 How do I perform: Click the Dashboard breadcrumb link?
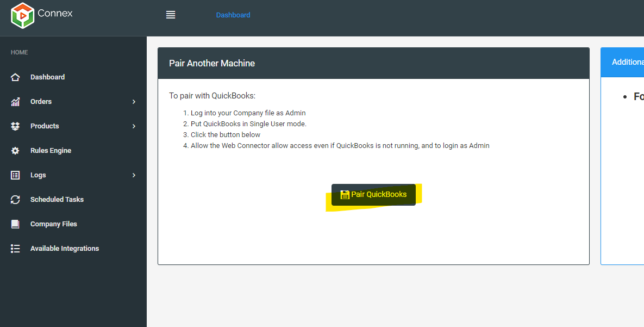click(233, 15)
